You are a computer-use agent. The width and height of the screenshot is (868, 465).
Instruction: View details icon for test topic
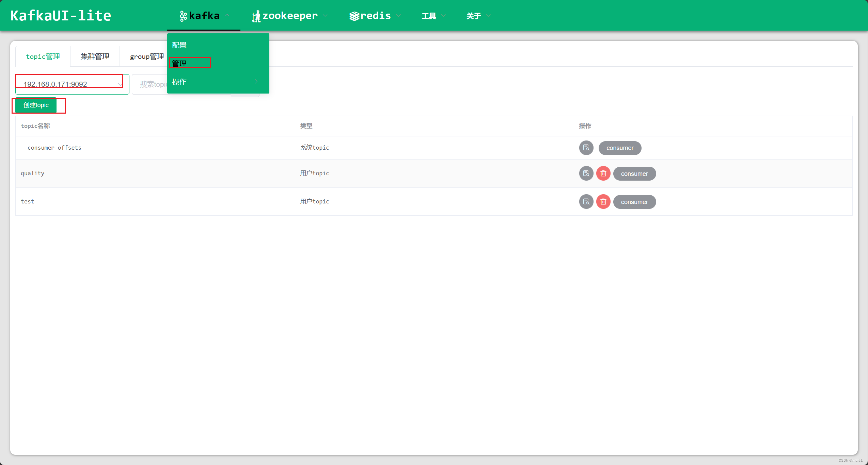[x=586, y=202]
